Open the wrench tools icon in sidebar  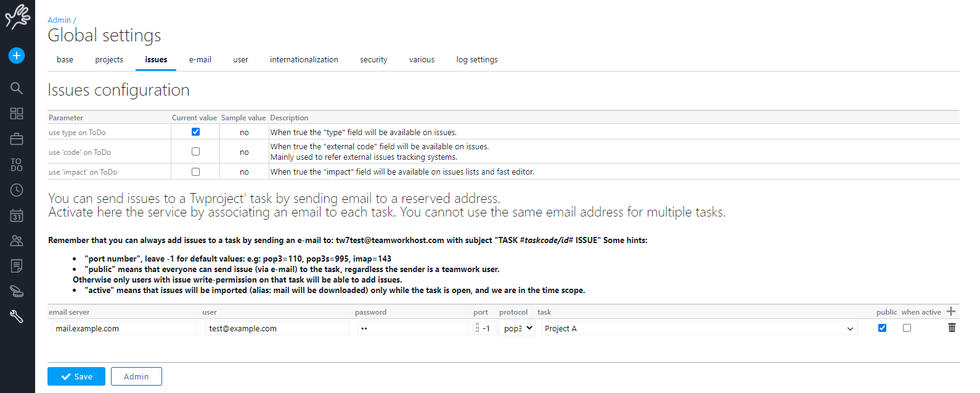(17, 316)
